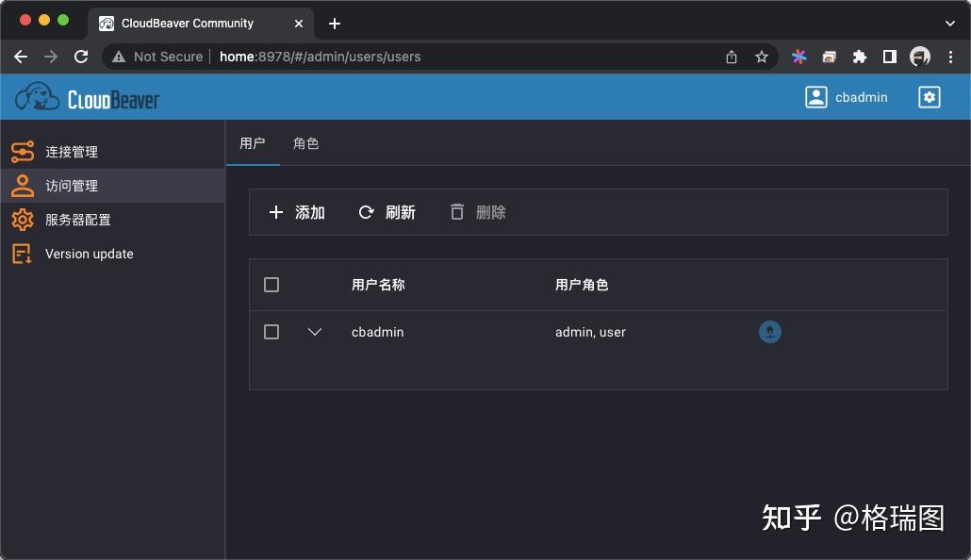Open the browser profile avatar
This screenshot has height=560, width=971.
point(920,57)
